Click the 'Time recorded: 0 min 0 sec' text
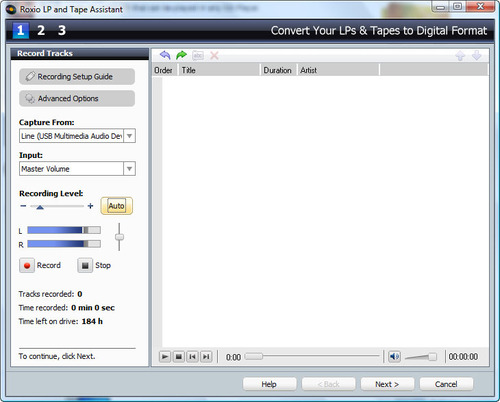Viewport: 500px width, 402px height. pos(67,308)
